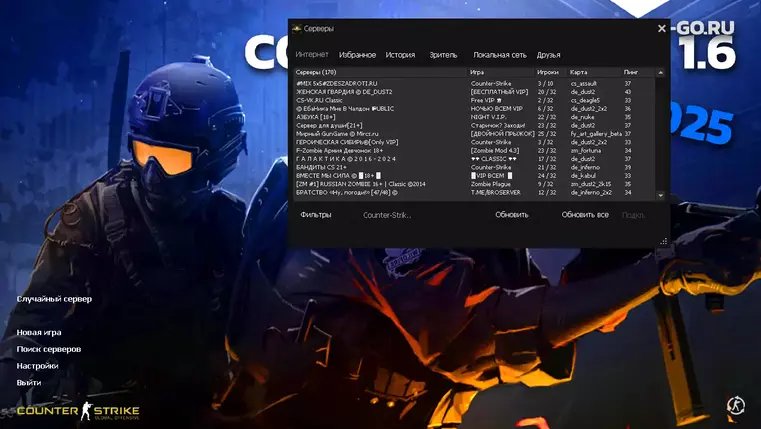This screenshot has width=761, height=429.
Task: Select the server with game T.ME/BROSERVER
Action: [474, 192]
